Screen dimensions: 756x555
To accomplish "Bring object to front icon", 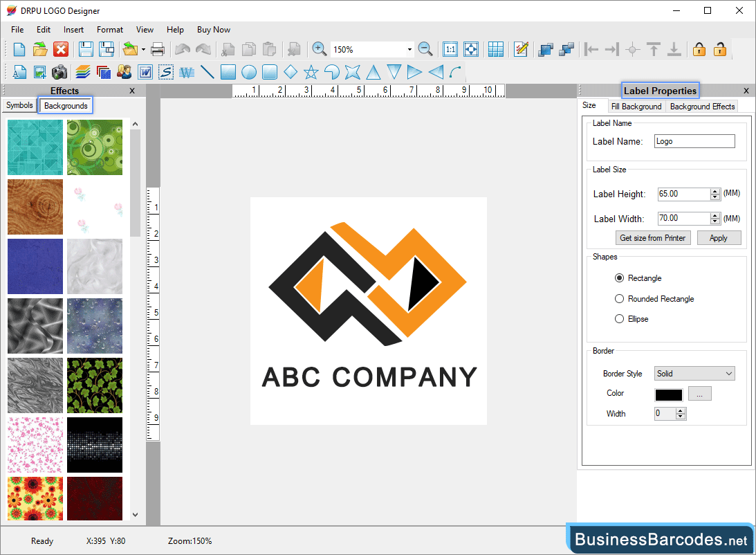I will coord(546,49).
